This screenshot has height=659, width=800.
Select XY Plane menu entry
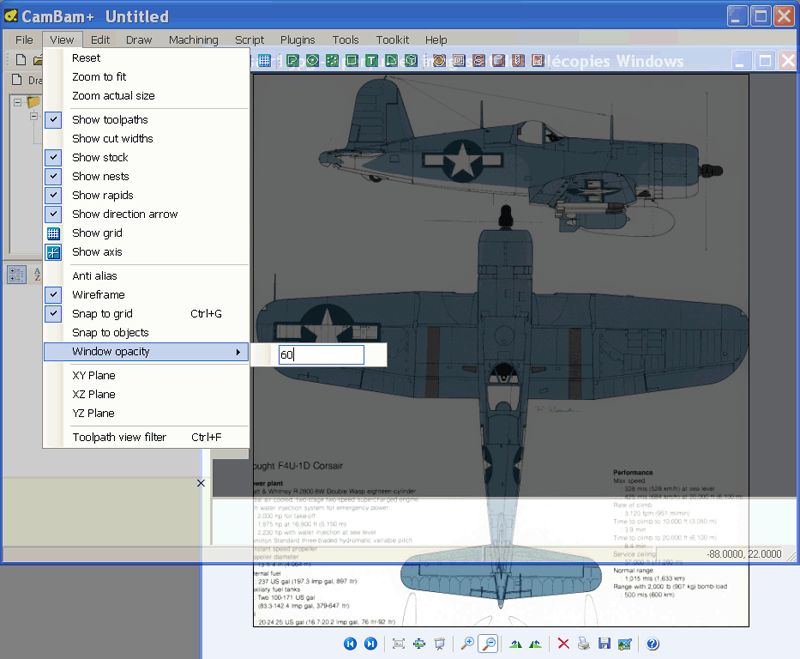tap(93, 376)
